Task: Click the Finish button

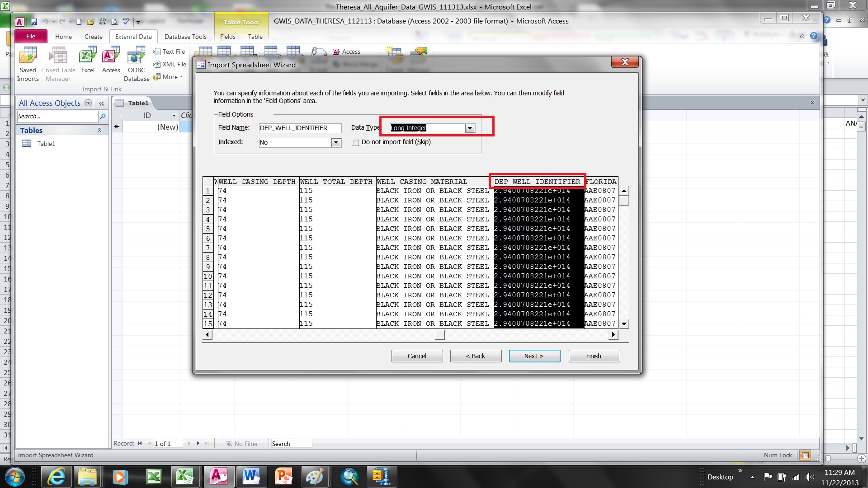Action: 594,356
